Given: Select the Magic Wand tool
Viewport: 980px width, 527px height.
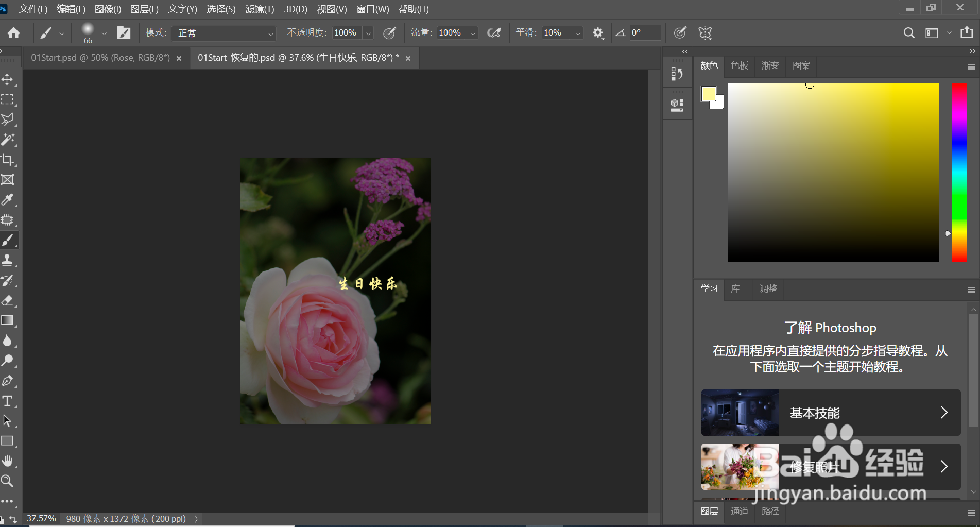Looking at the screenshot, I should pos(7,140).
